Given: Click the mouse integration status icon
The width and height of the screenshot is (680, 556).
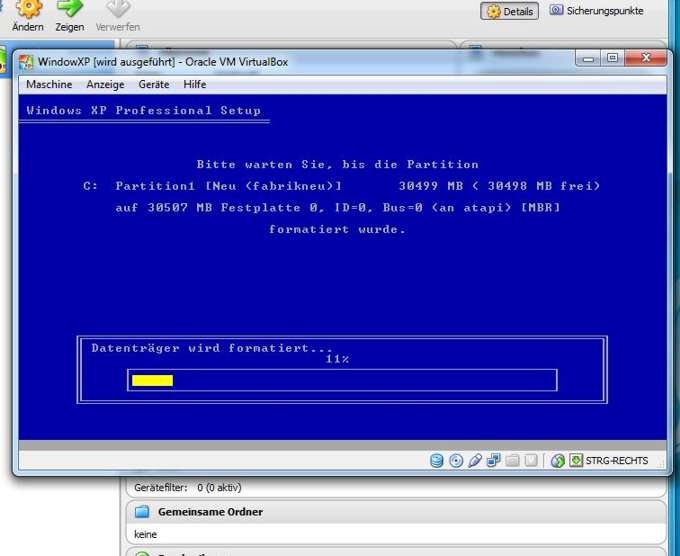Looking at the screenshot, I should 558,460.
